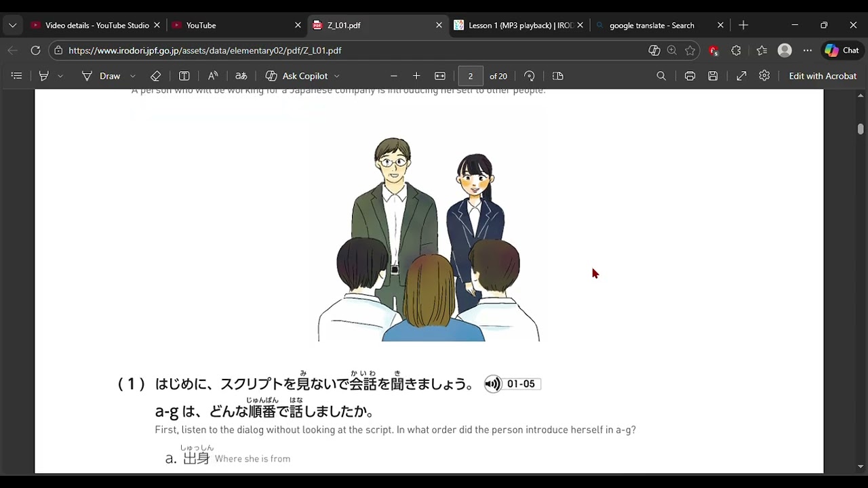868x488 pixels.
Task: Search within the PDF
Action: 661,76
